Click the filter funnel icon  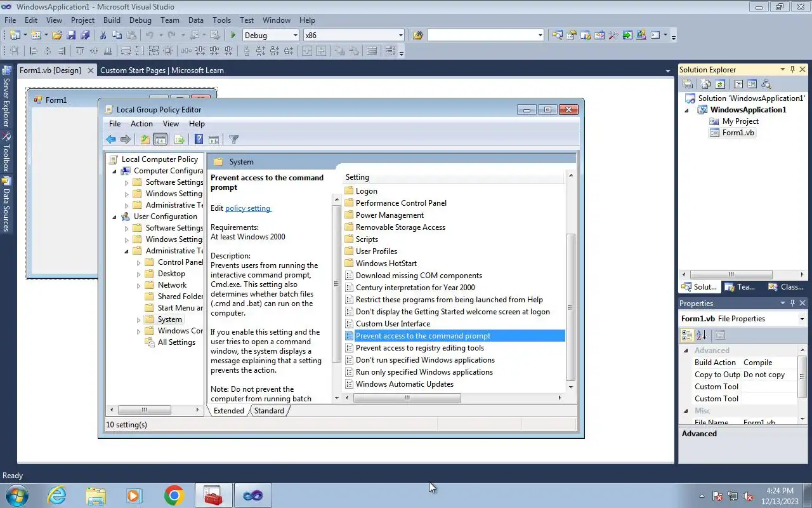pos(233,140)
